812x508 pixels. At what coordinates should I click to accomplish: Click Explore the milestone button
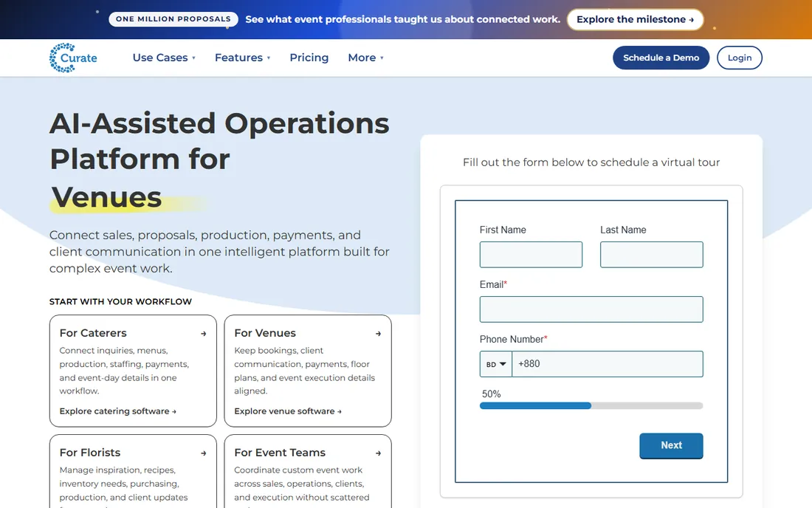pos(635,19)
